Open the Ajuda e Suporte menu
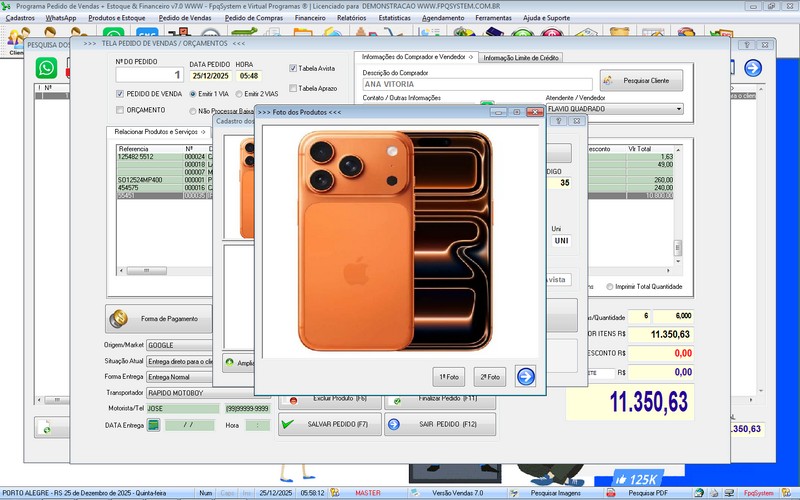Screen dimensions: 800x500 pyautogui.click(x=546, y=18)
